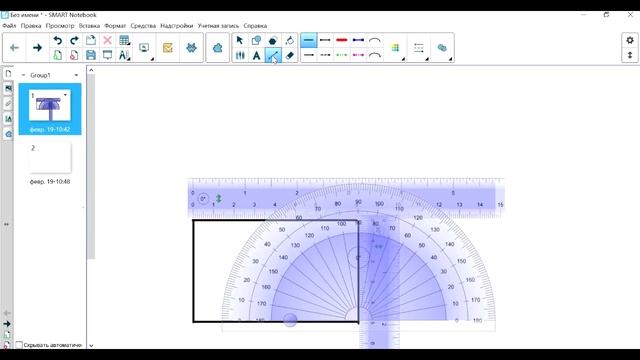Image resolution: width=640 pixels, height=360 pixels.
Task: Pick the dark blue double-ended line style
Action: click(358, 40)
